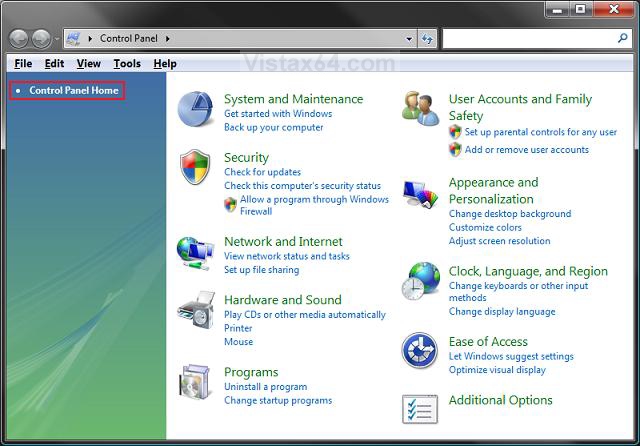The width and height of the screenshot is (640, 446).
Task: Click Back up your computer
Action: coord(273,127)
